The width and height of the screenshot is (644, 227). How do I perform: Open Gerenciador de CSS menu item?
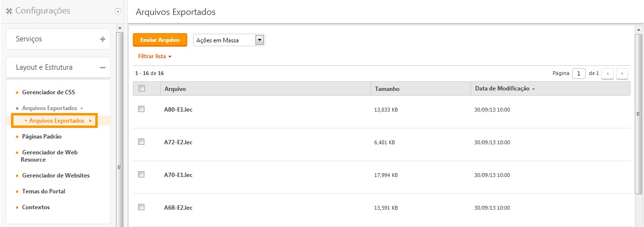point(49,92)
